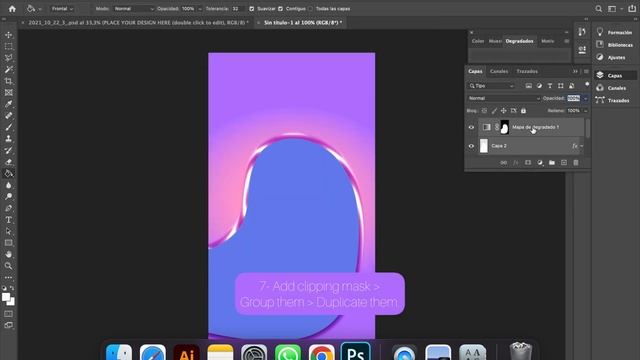Select the Clone Stamp tool
Screen dimensions: 640x360
[9, 139]
